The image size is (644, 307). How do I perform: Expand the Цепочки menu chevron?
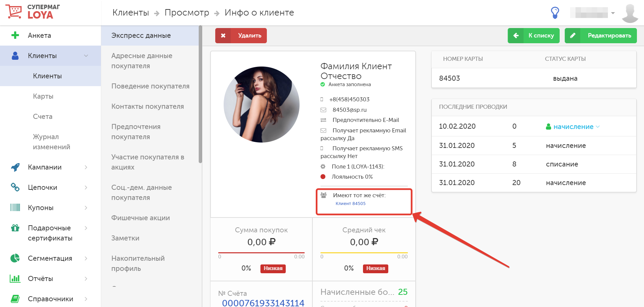point(86,187)
